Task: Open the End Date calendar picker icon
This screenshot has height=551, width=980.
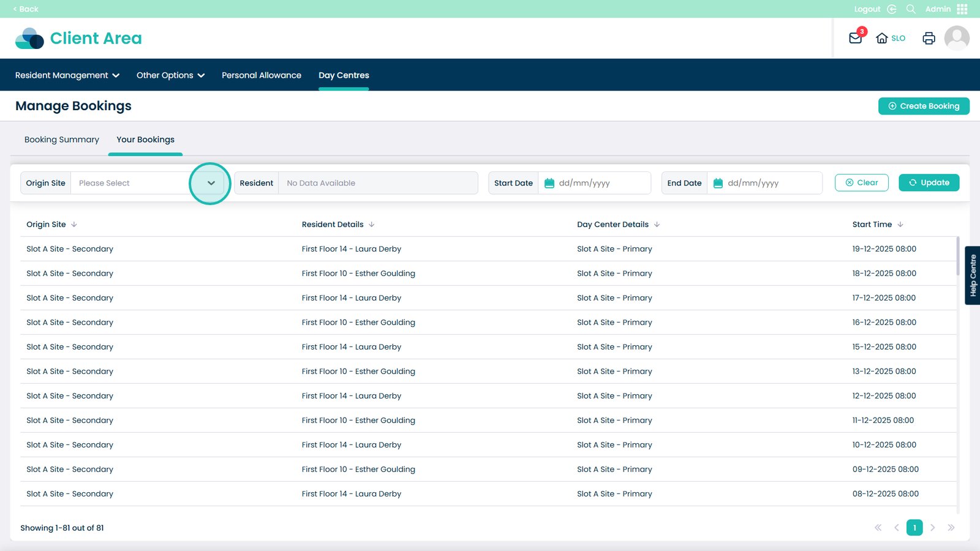Action: [x=718, y=183]
